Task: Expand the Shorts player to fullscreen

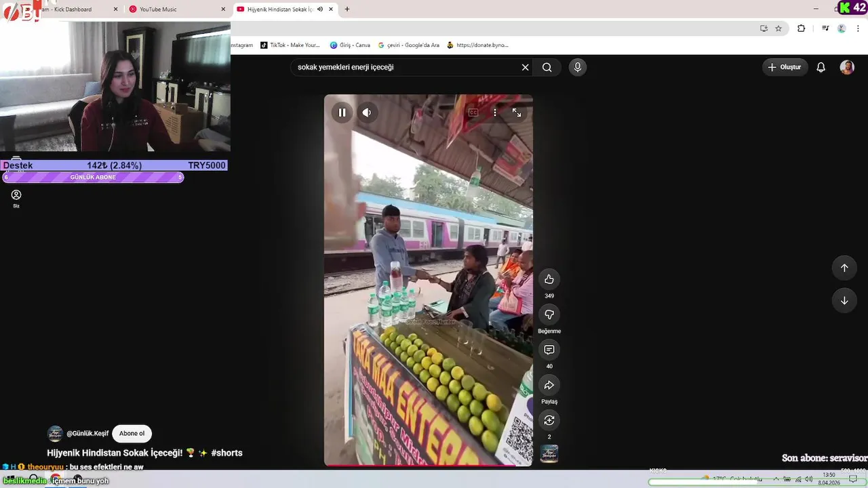Action: tap(517, 113)
